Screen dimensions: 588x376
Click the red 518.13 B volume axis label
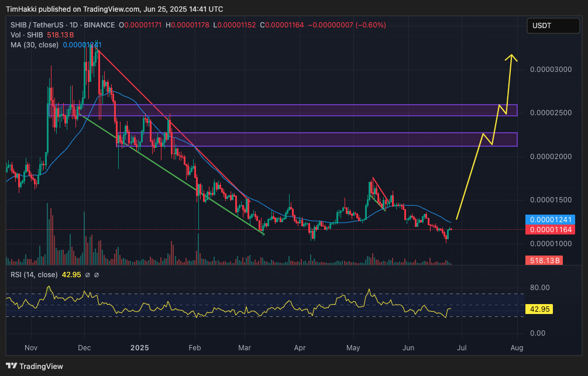pyautogui.click(x=544, y=260)
